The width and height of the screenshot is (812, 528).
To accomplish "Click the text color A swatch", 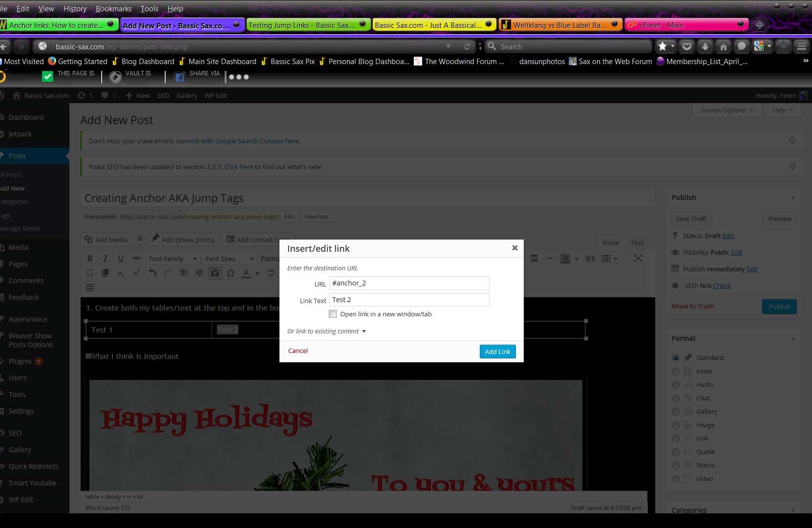I will 246,273.
